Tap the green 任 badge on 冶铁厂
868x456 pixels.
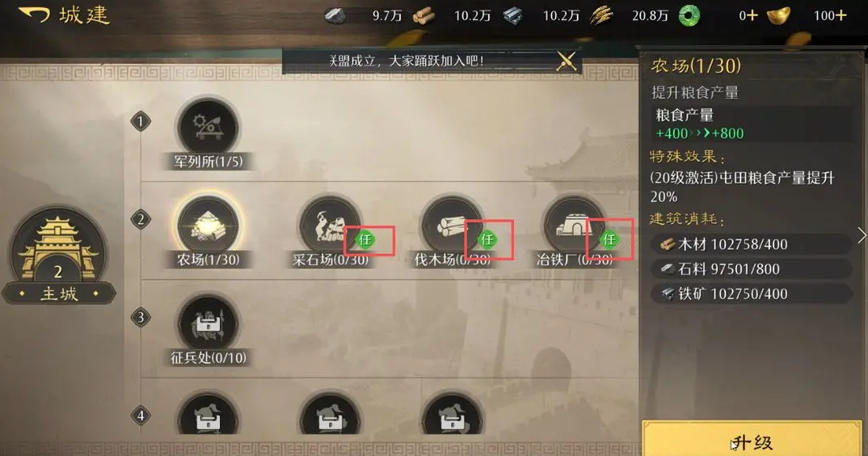coord(609,239)
